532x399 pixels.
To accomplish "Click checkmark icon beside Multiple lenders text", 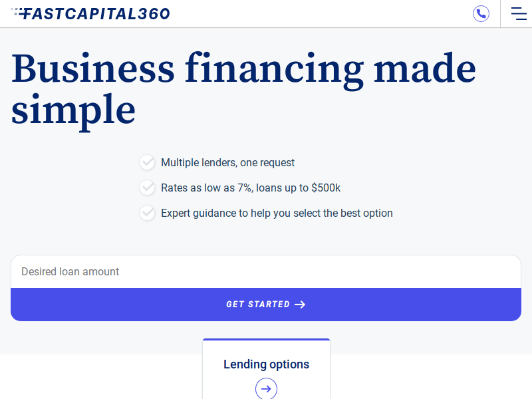I will tap(147, 162).
